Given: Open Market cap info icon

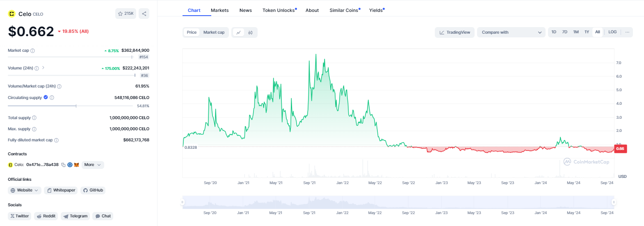Looking at the screenshot, I should 33,51.
